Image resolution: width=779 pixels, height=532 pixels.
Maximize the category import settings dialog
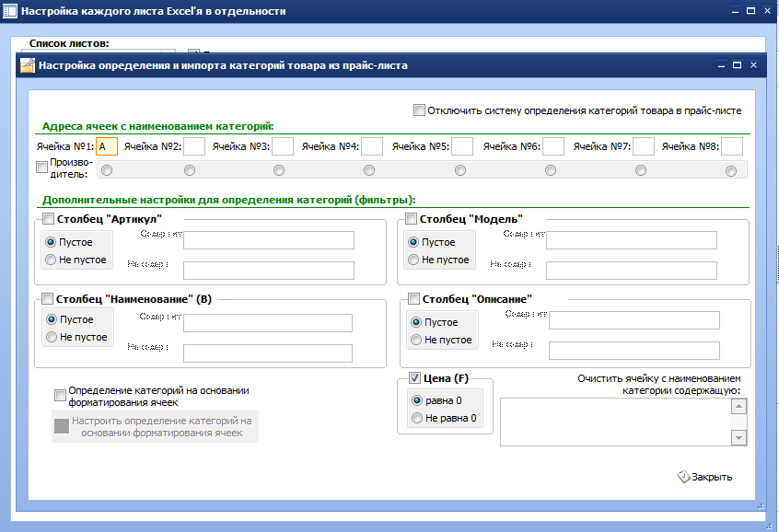click(738, 65)
